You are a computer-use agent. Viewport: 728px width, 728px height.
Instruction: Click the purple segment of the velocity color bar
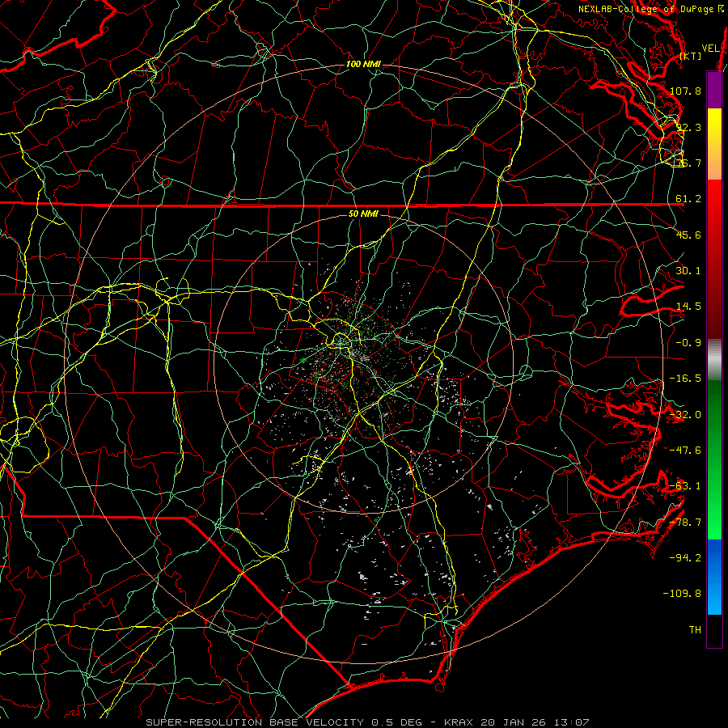pos(714,90)
